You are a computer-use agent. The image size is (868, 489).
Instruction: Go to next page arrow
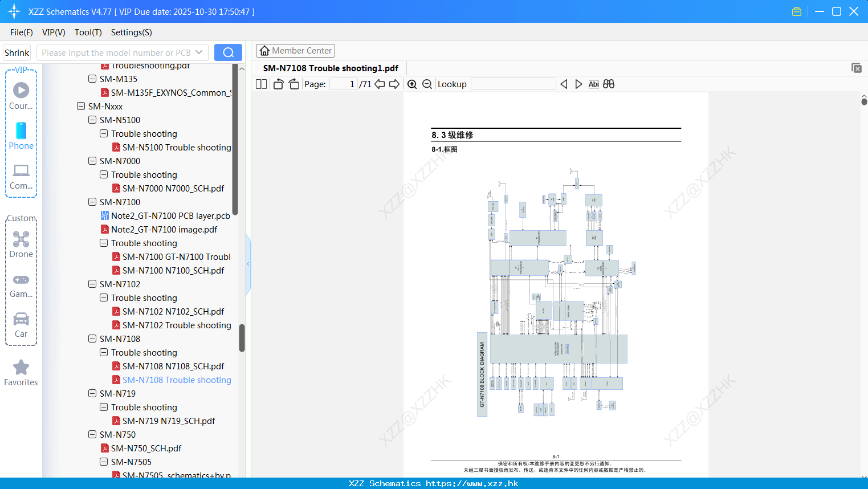pyautogui.click(x=394, y=84)
